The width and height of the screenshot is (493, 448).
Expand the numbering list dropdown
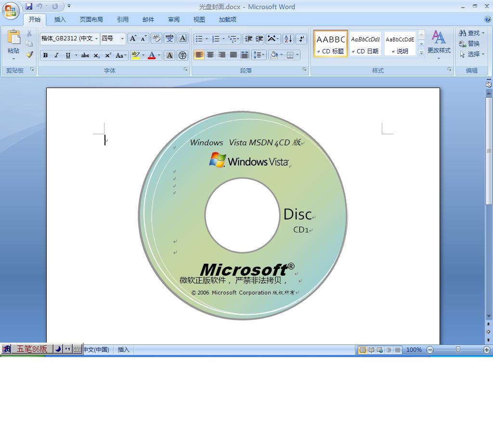coord(223,38)
